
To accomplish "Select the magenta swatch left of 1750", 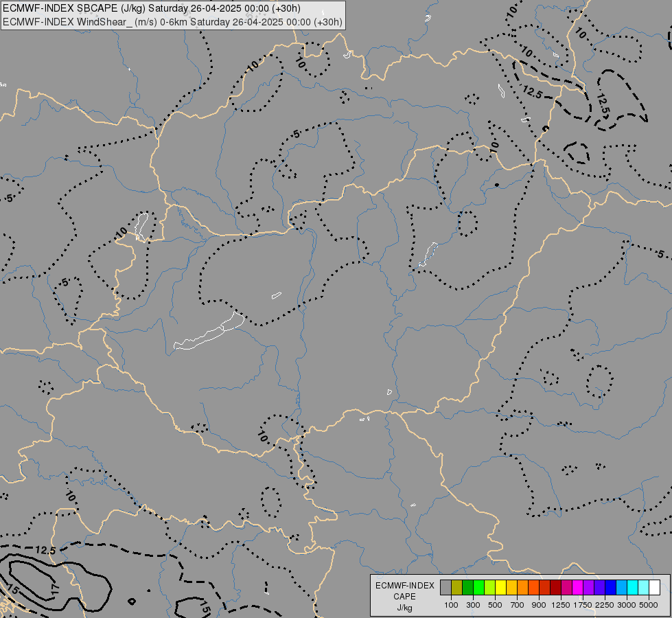I will click(x=578, y=587).
